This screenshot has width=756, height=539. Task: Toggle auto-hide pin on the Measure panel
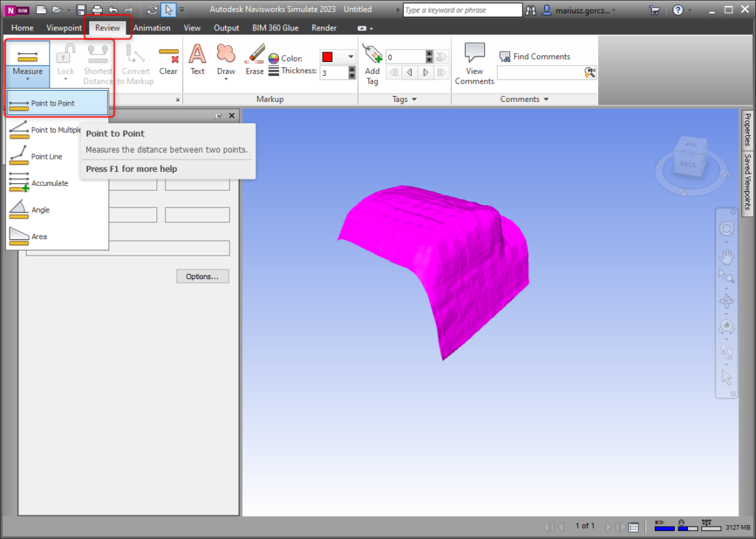point(219,116)
